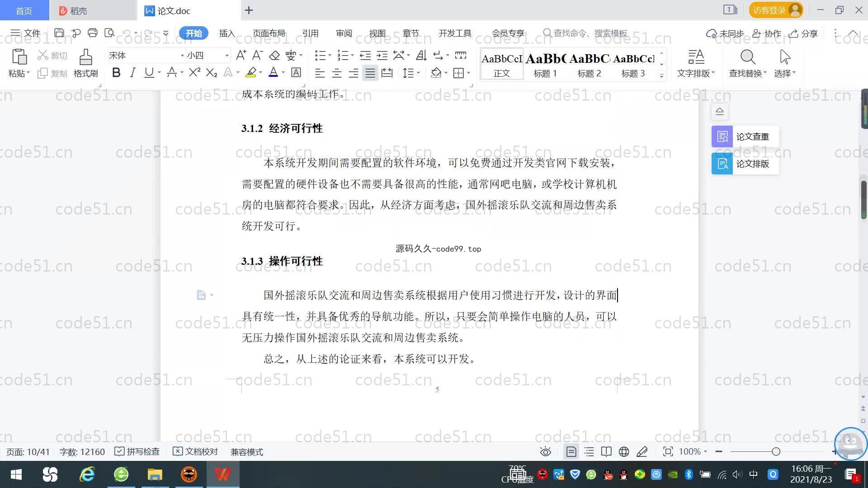Open the Page Layout tab
868x488 pixels.
[x=269, y=33]
